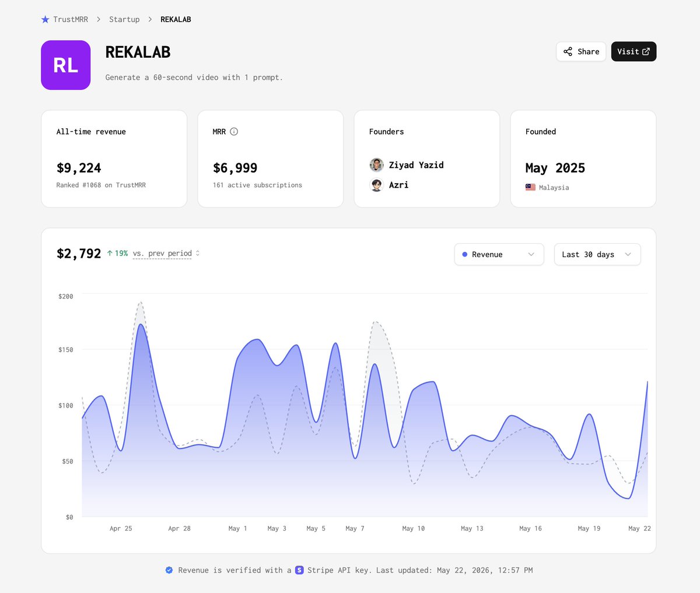
Task: Click the May 22 axis label
Action: [639, 528]
